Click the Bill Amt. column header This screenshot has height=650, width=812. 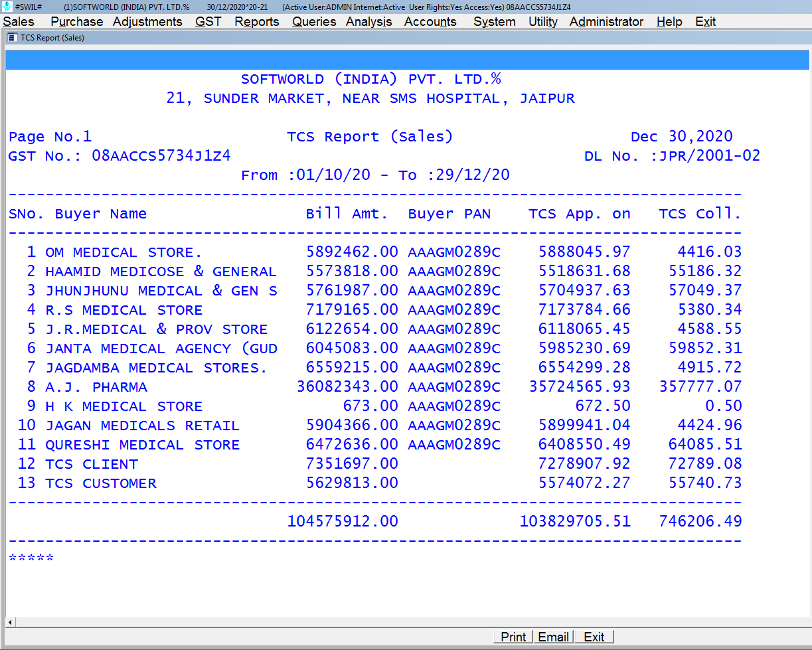click(347, 214)
